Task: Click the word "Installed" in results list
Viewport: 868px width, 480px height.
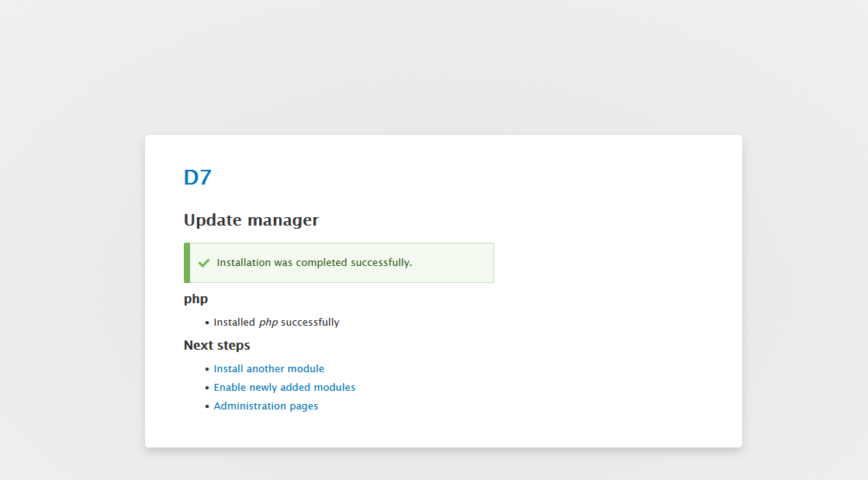Action: coord(234,323)
